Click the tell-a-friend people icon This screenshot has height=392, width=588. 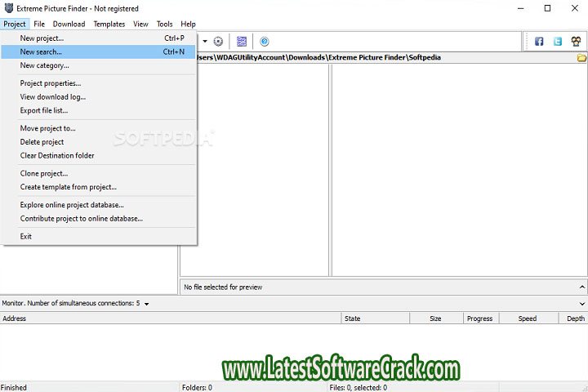pyautogui.click(x=577, y=42)
